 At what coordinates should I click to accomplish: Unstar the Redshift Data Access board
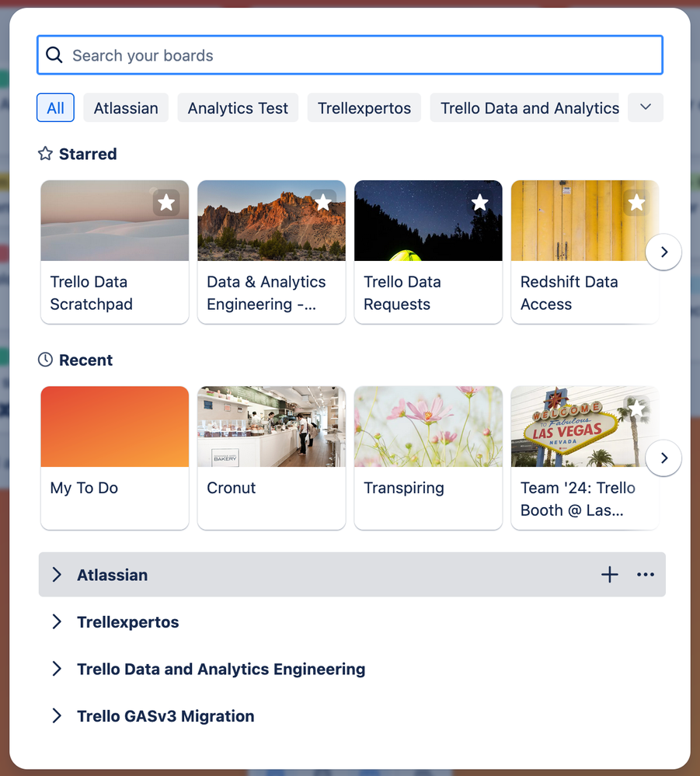tap(636, 203)
